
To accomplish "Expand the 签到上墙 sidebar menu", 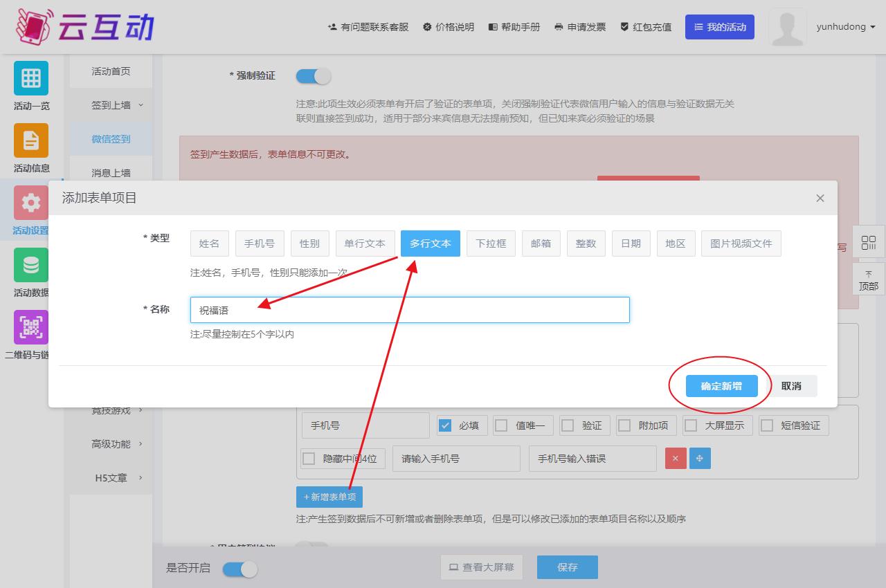I will (x=117, y=105).
